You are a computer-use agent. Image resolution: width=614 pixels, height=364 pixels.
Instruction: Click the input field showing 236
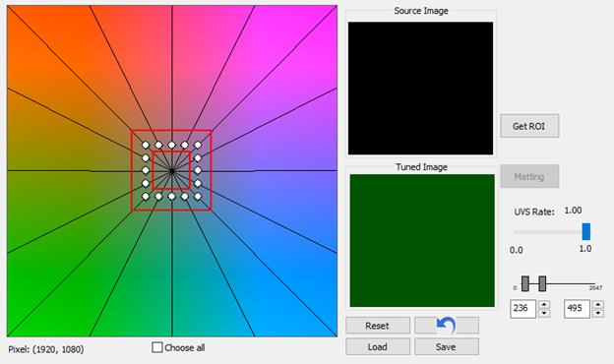[523, 309]
